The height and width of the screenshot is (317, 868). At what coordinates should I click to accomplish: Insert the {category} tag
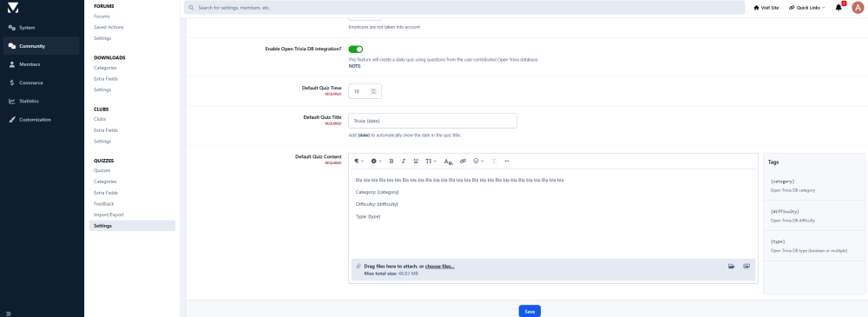click(x=782, y=182)
